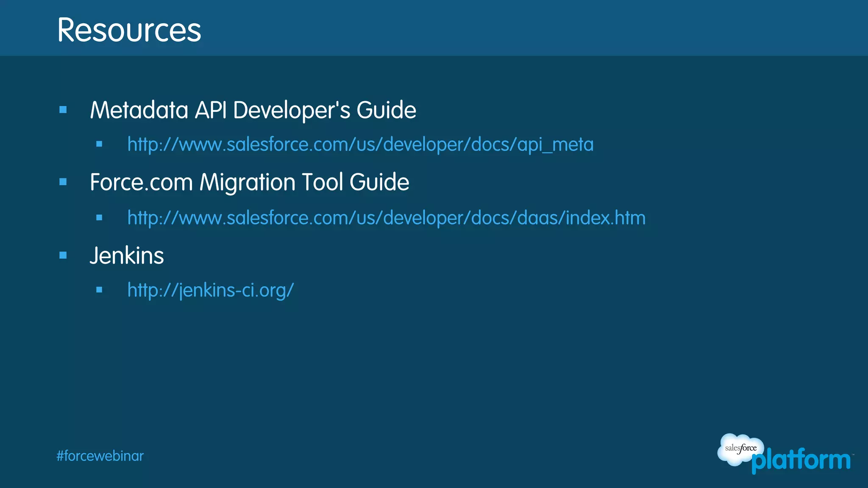868x488 pixels.
Task: Open the jenkins-ci.org link
Action: click(211, 291)
